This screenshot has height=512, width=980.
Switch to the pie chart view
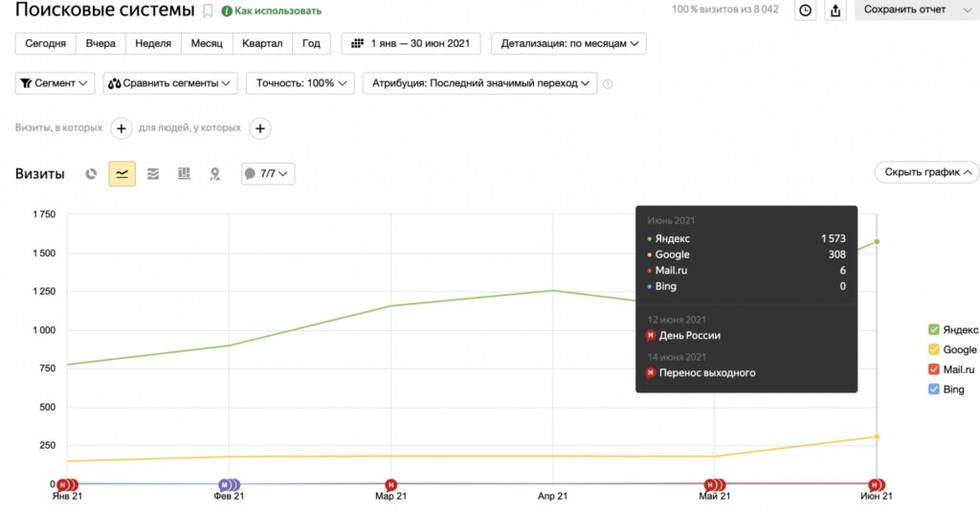[92, 174]
